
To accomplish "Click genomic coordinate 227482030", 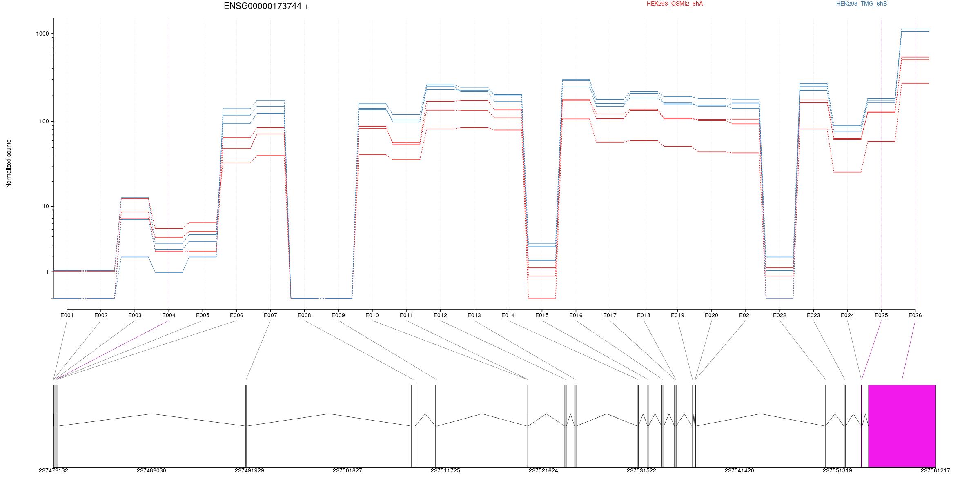I will tap(151, 470).
